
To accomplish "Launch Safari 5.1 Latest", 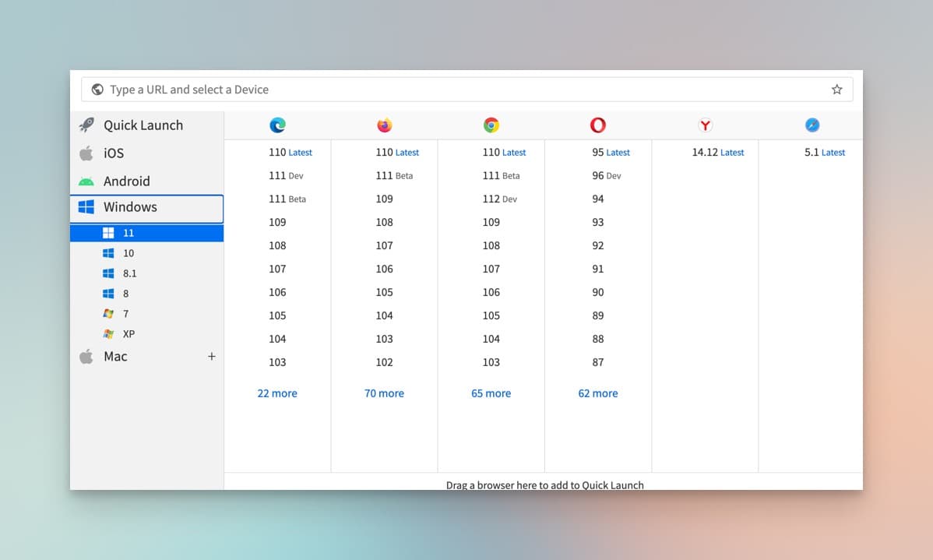I will point(825,153).
